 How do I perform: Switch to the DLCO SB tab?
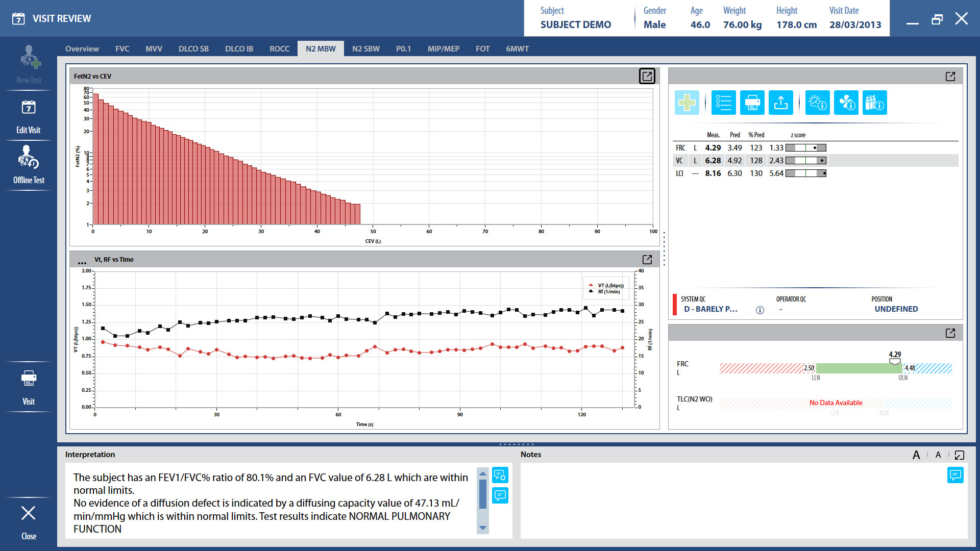193,49
